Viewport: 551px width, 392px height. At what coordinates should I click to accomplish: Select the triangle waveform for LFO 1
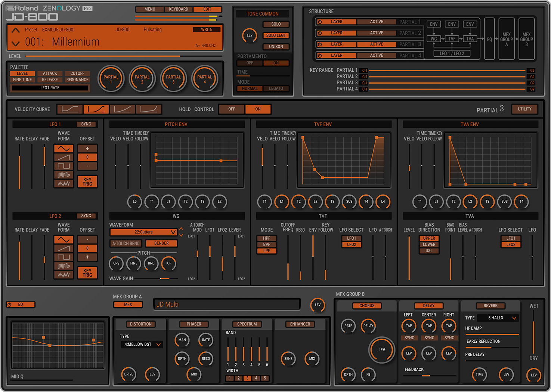[x=63, y=148]
